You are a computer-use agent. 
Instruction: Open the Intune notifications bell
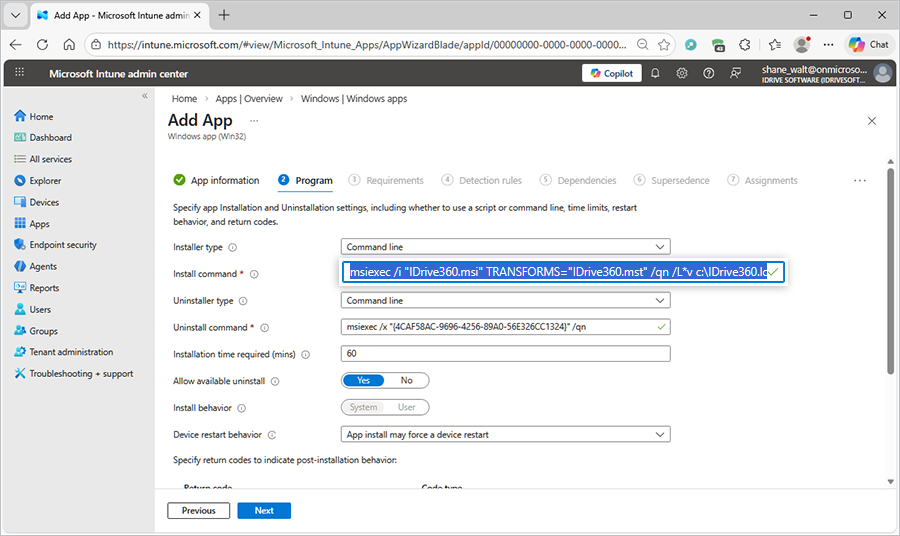pyautogui.click(x=655, y=73)
